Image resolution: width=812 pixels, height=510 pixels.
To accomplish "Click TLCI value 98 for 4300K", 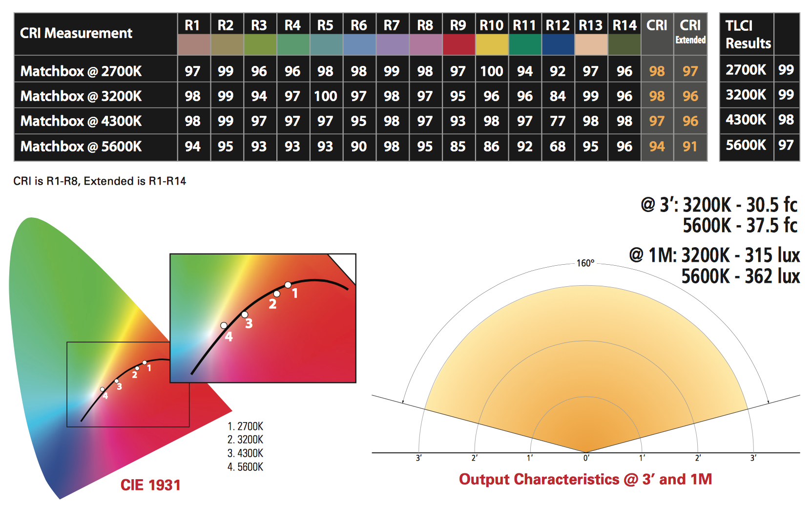I will (786, 120).
